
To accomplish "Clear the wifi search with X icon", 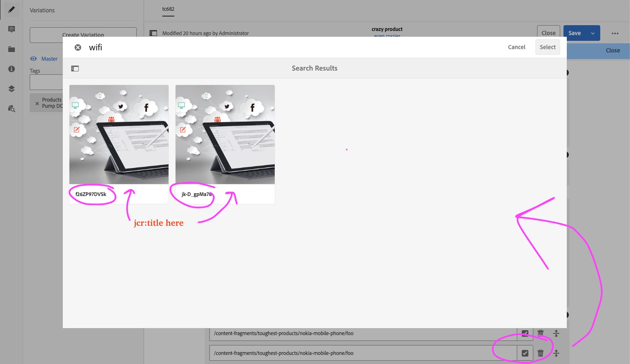I will (x=78, y=47).
